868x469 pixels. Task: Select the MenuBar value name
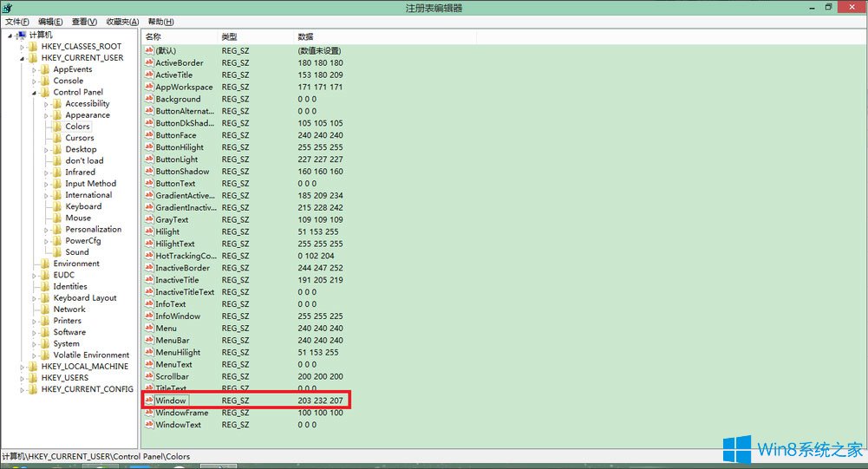tap(173, 340)
